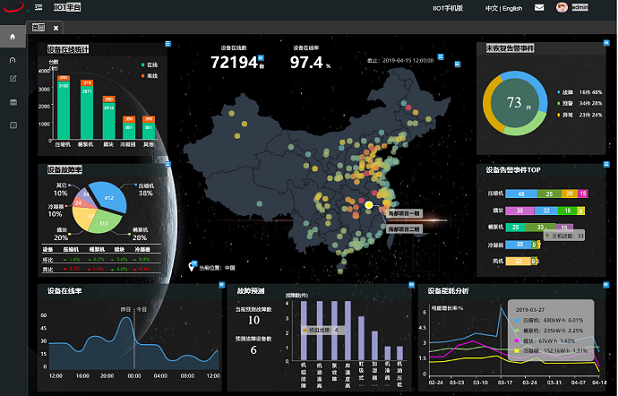
Task: Open the admin username menu
Action: (580, 7)
